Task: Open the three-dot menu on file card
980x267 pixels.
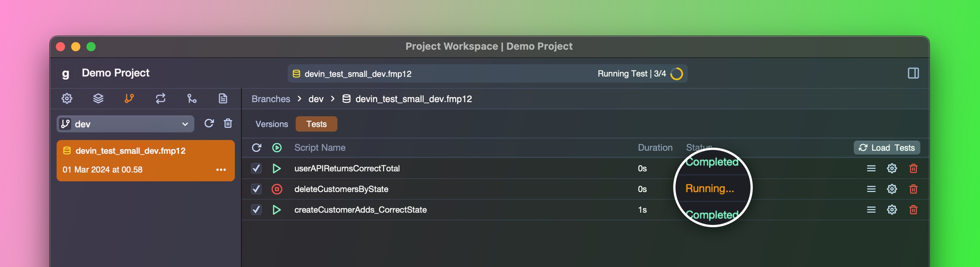Action: 221,170
